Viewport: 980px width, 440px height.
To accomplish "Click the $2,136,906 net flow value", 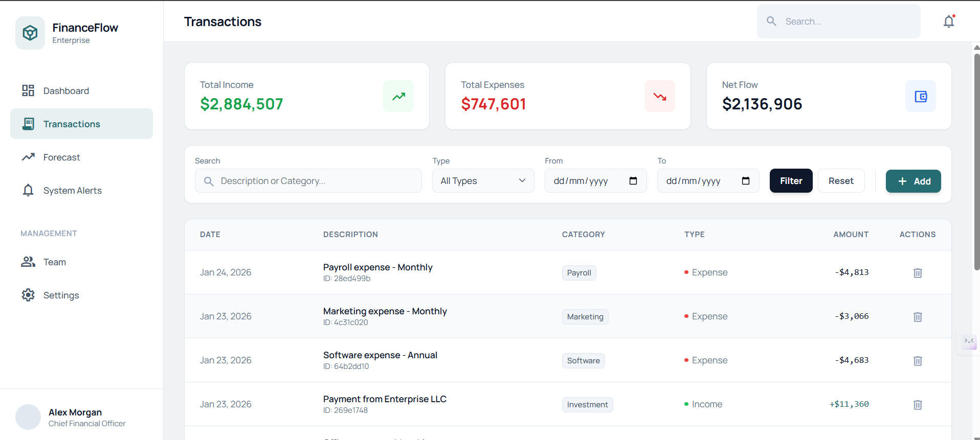I will (762, 104).
